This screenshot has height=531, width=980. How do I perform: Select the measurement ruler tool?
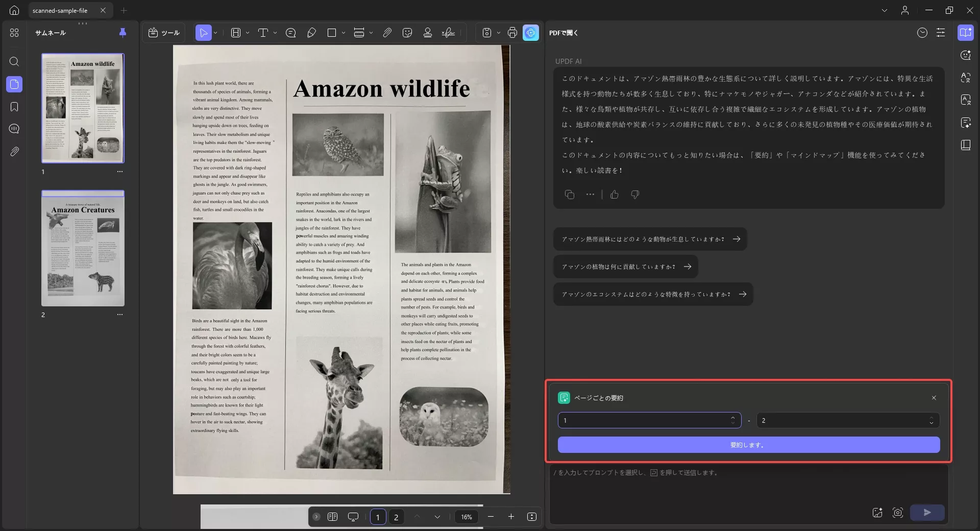click(359, 33)
